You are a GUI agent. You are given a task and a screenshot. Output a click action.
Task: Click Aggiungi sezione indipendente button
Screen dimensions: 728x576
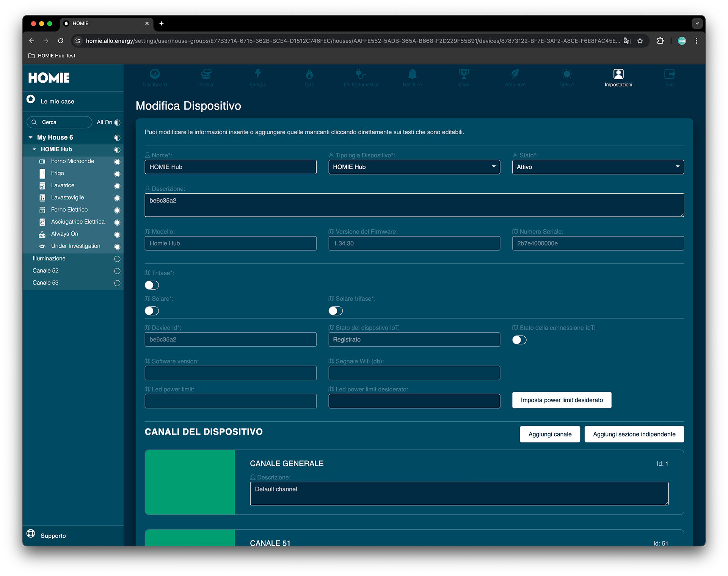tap(634, 434)
